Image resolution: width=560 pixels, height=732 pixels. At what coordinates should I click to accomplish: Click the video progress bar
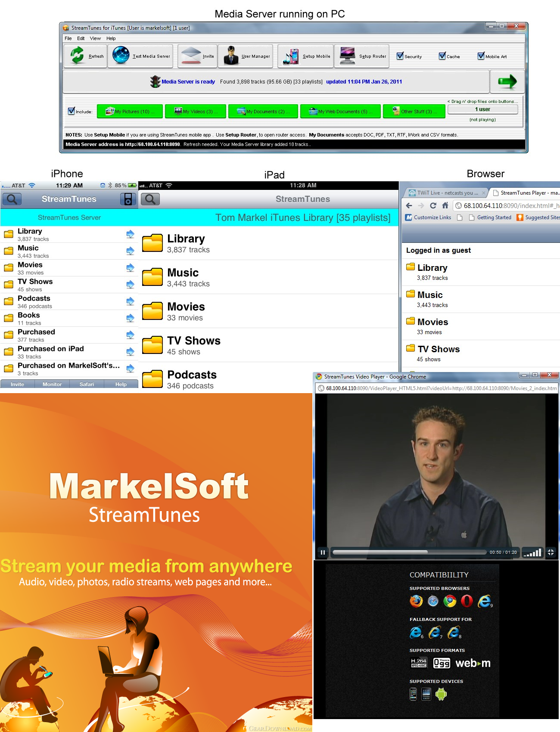click(x=409, y=552)
